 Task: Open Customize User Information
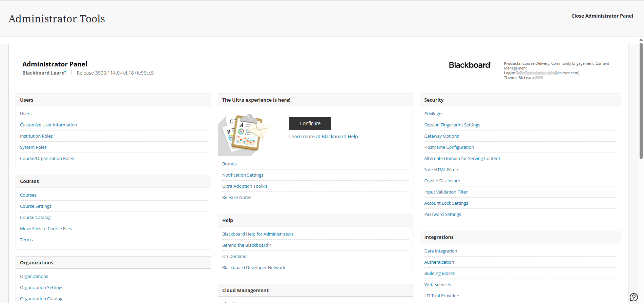click(48, 125)
